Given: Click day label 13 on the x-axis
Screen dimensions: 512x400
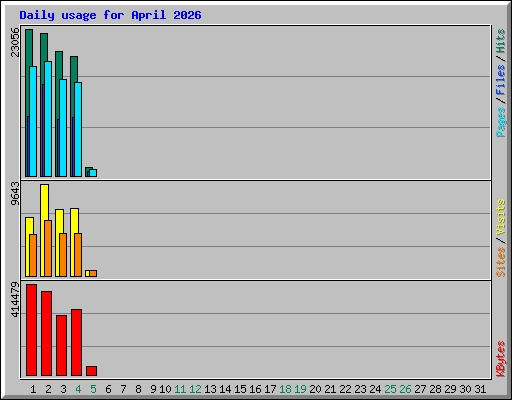Looking at the screenshot, I should click(210, 389).
